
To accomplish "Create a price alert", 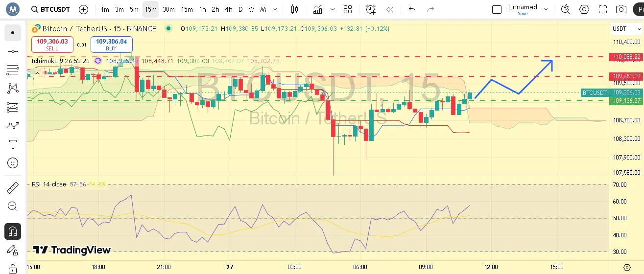I will tap(371, 9).
